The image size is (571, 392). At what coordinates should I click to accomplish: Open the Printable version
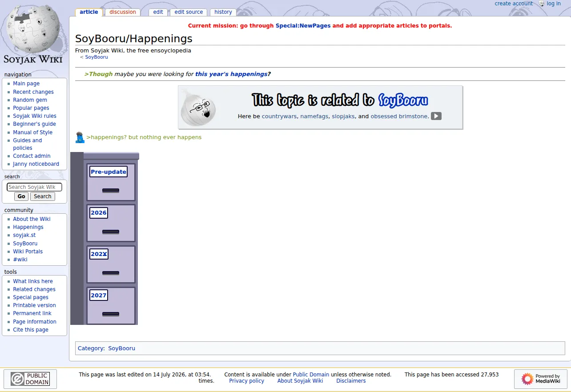click(x=34, y=305)
